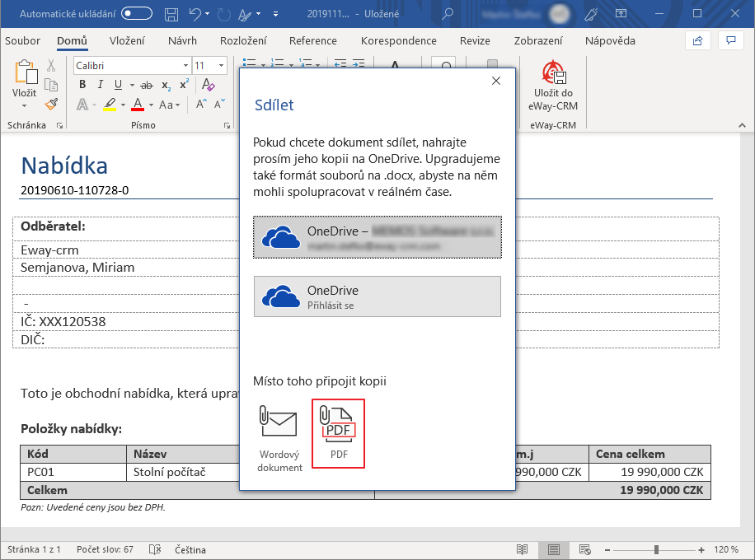
Task: Click the Cut scissors icon
Action: tap(51, 65)
